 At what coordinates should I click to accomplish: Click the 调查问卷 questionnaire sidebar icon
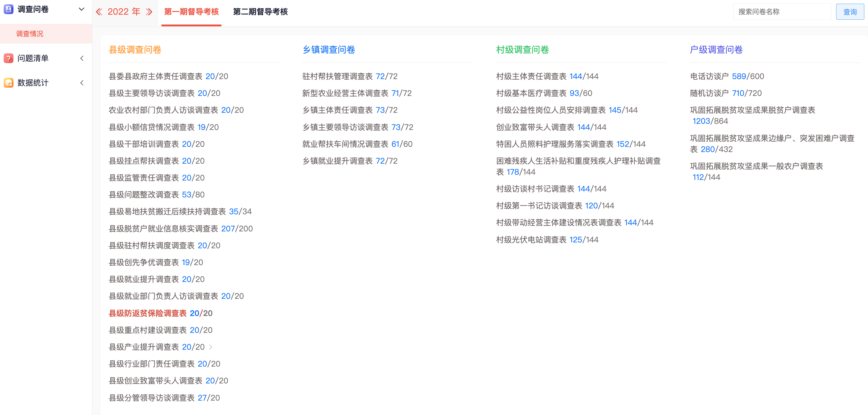9,10
